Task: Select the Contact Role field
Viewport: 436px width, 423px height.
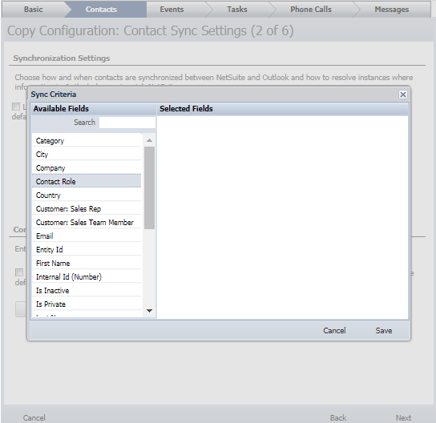Action: (x=86, y=181)
